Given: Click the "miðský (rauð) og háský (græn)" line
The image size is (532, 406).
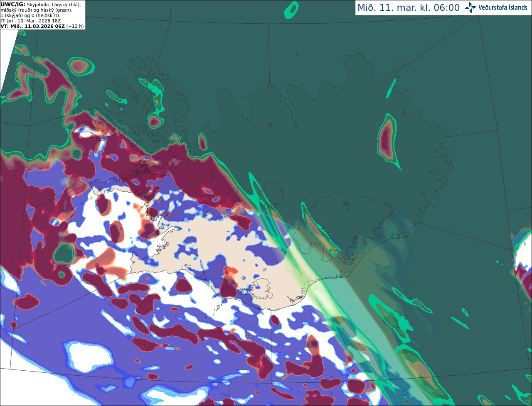Looking at the screenshot, I should (37, 10).
